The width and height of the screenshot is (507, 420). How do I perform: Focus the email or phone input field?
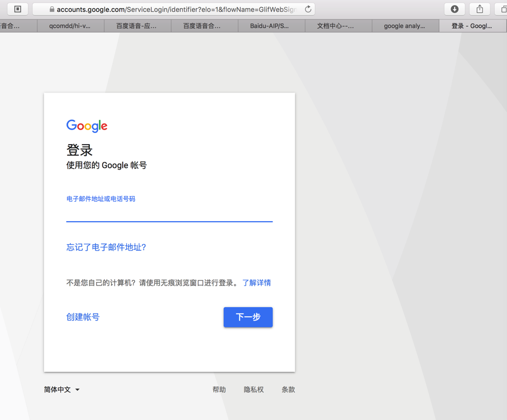pyautogui.click(x=169, y=213)
